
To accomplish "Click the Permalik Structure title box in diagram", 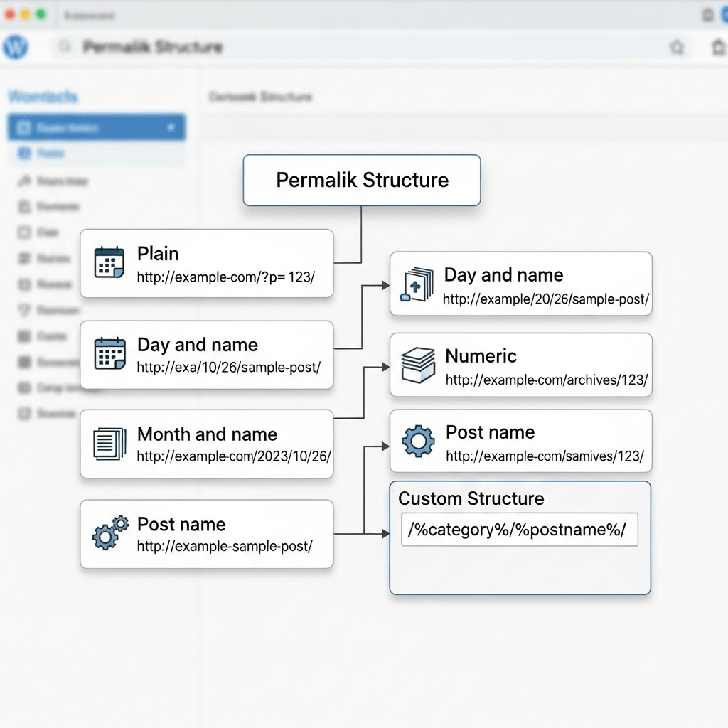I will click(362, 181).
